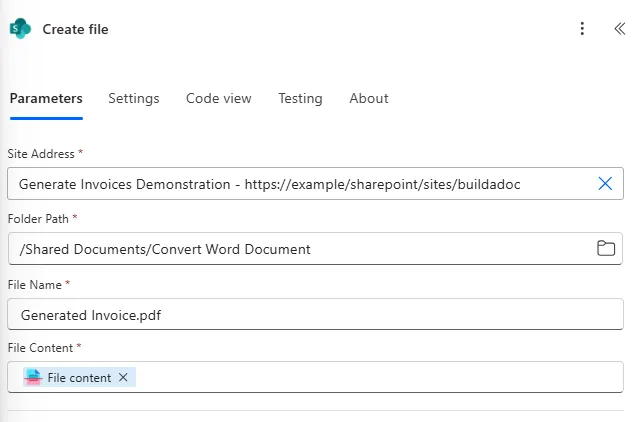639x422 pixels.
Task: Collapse the panel with the double chevron
Action: tap(620, 29)
